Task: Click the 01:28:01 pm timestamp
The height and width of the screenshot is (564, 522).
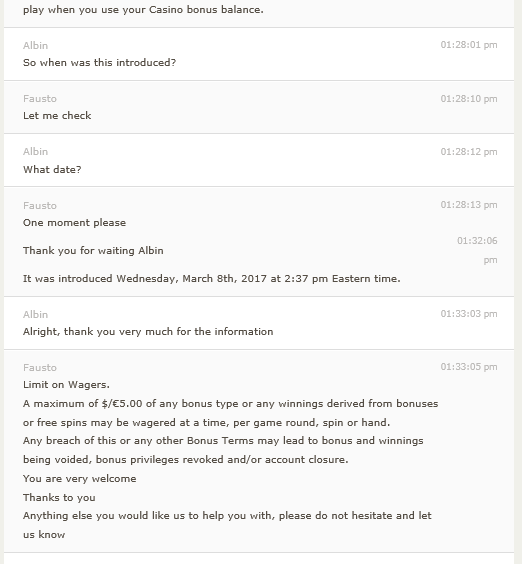Action: 469,45
